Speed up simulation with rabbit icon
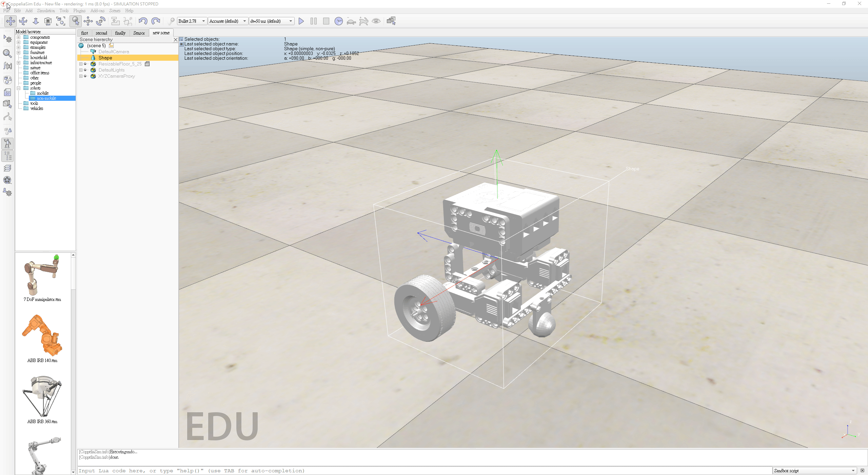This screenshot has width=868, height=475. [x=364, y=21]
